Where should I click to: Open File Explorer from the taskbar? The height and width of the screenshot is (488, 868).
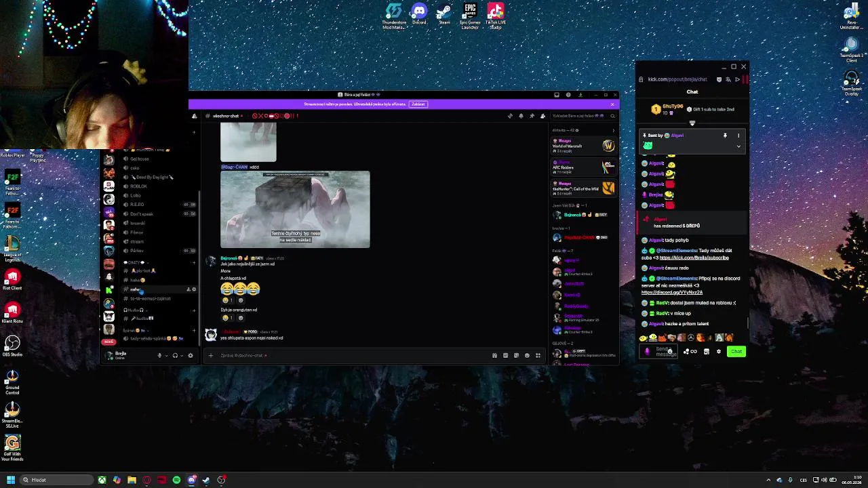point(132,480)
